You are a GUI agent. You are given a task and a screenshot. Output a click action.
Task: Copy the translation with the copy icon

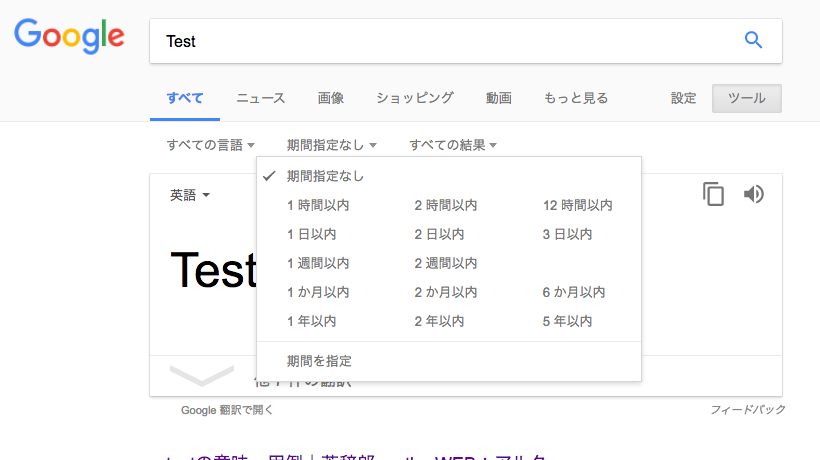point(713,194)
